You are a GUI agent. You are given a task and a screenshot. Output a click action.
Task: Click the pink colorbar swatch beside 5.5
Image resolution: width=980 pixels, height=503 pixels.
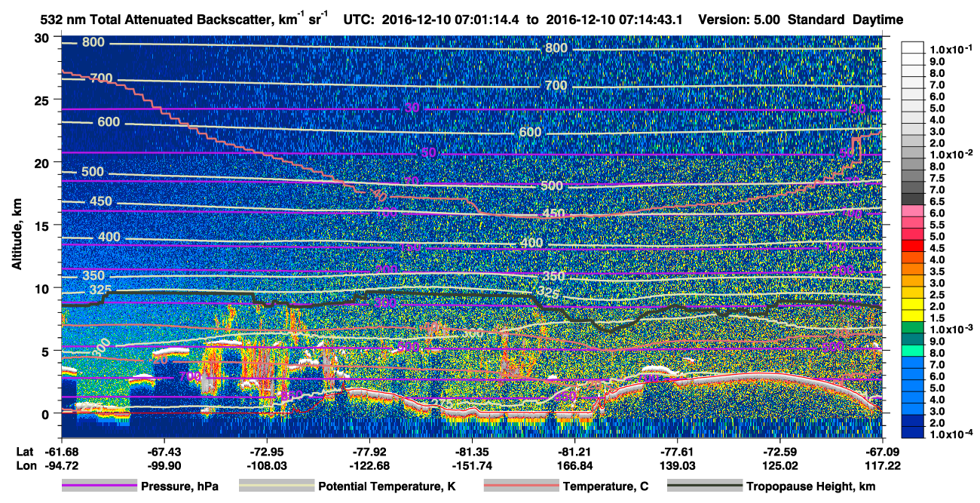(x=914, y=224)
